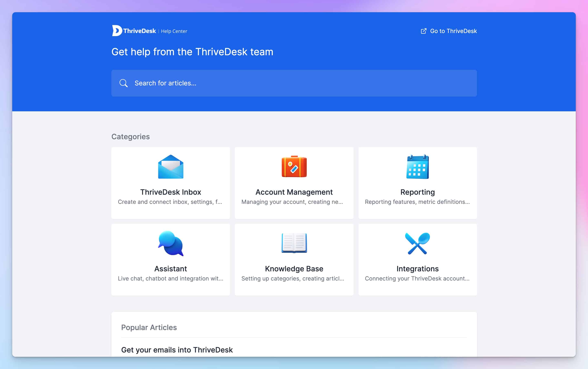
Task: Open the Integrations category title
Action: [x=418, y=269]
